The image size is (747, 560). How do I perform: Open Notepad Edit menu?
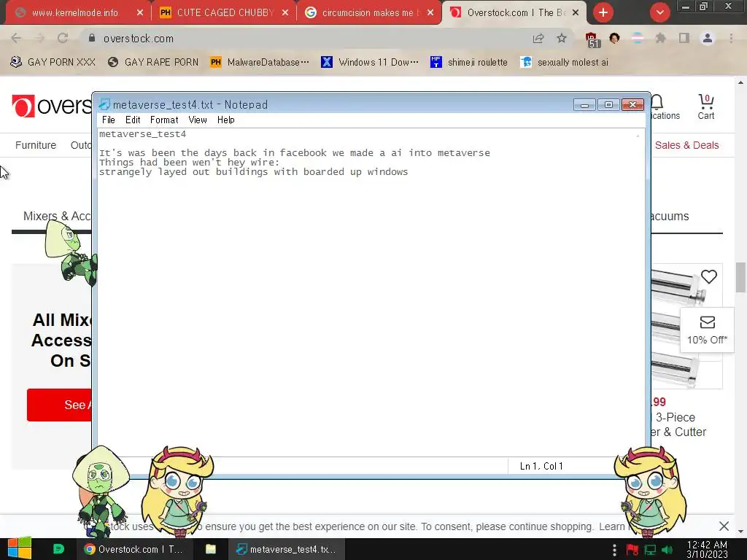pyautogui.click(x=133, y=120)
